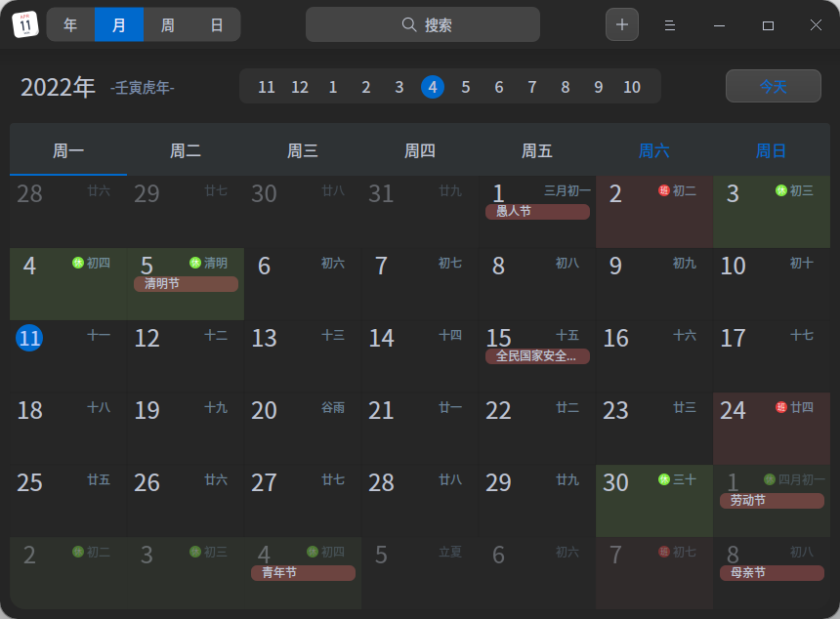Click the green rest badge on May 4
Screen dimensions: 840x619
(313, 552)
